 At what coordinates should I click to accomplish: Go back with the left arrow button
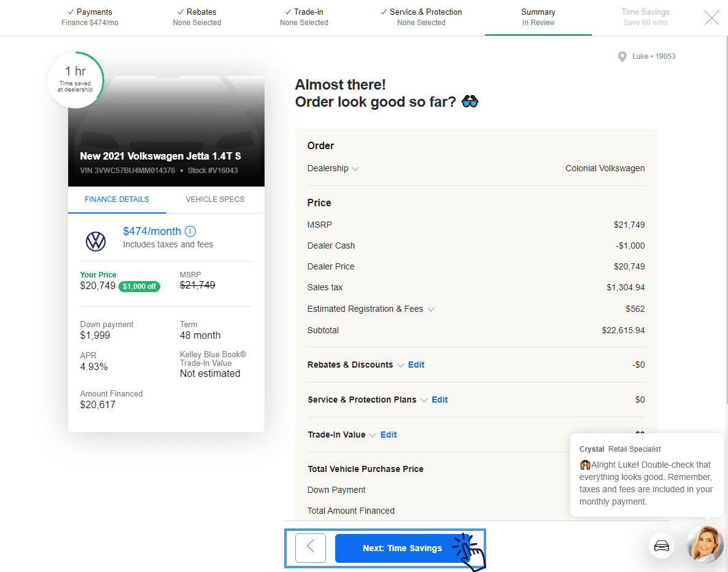point(311,548)
